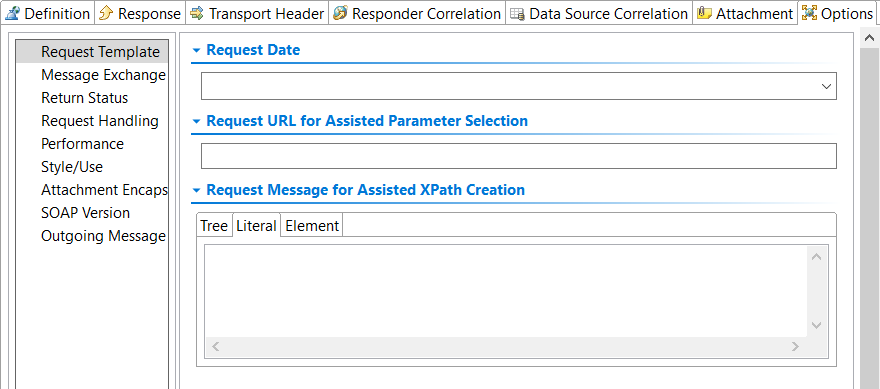The width and height of the screenshot is (880, 389).
Task: Open the SOAP Version option
Action: coord(85,213)
